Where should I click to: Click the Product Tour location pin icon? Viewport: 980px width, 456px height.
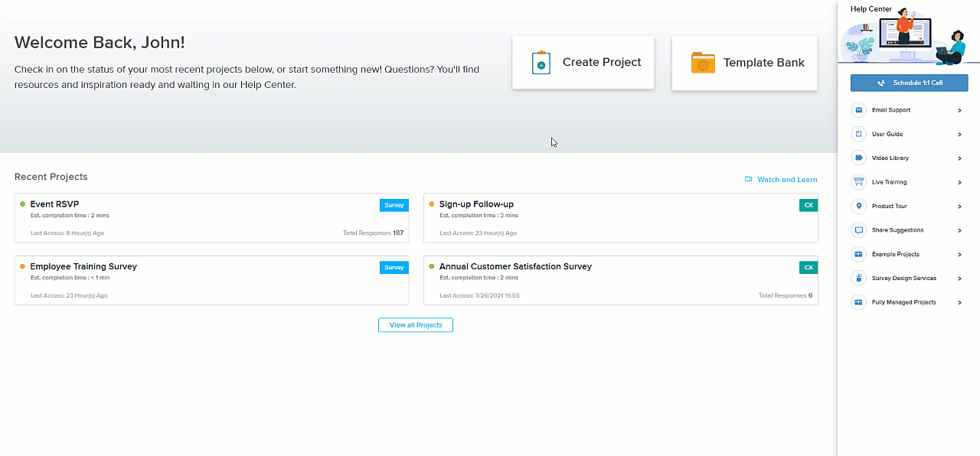pos(858,207)
